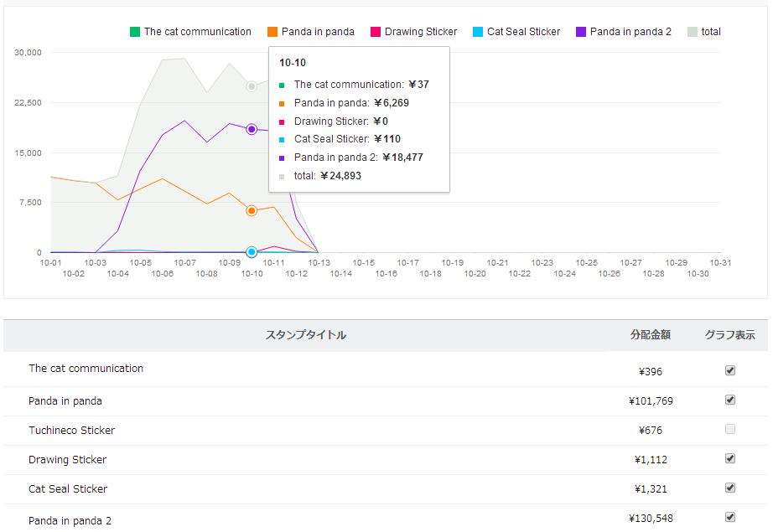Click orange Panda in panda legend swatch
This screenshot has height=532, width=773.
[x=272, y=32]
